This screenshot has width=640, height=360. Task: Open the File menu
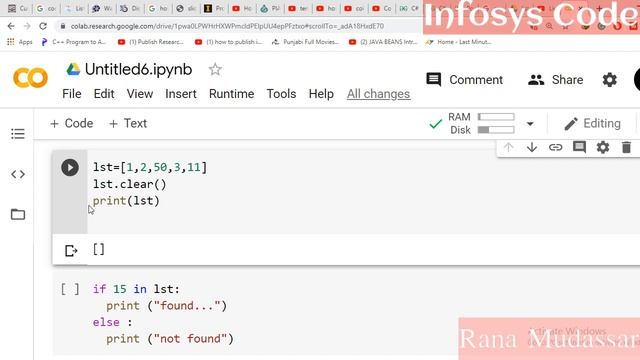[72, 94]
